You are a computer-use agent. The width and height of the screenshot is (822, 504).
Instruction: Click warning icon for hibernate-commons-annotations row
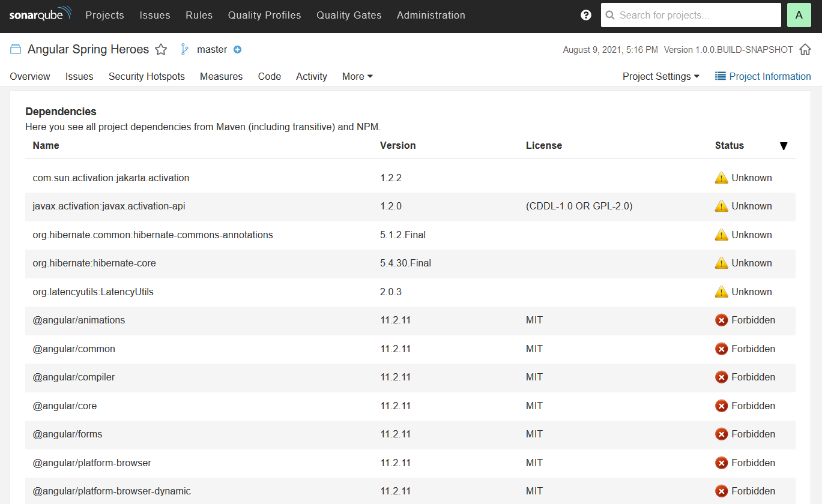pyautogui.click(x=721, y=235)
